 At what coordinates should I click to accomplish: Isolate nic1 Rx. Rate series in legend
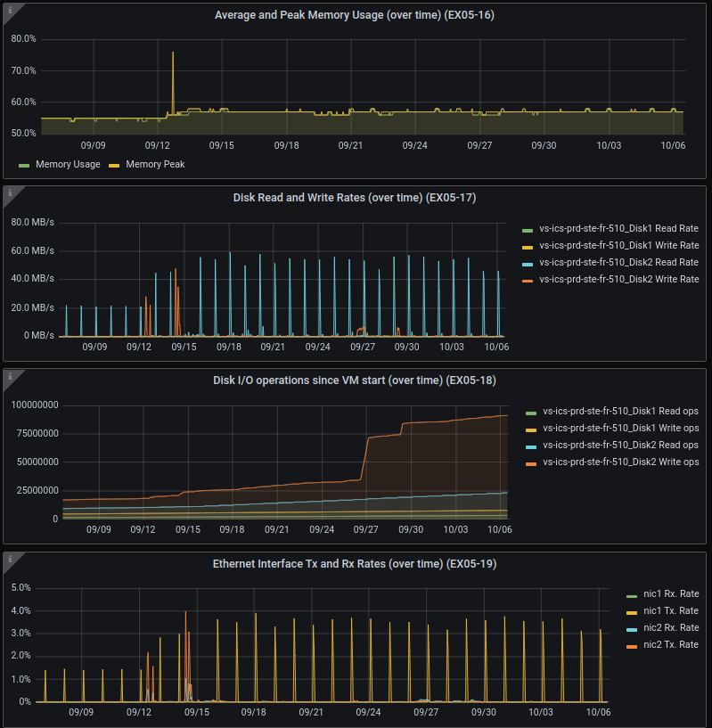pos(670,594)
